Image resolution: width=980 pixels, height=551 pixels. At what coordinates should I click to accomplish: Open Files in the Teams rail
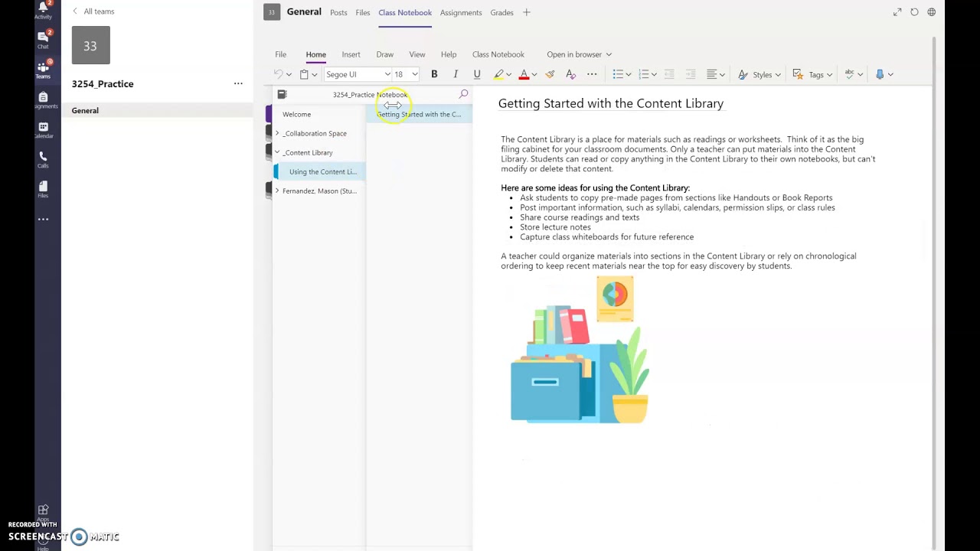point(43,189)
